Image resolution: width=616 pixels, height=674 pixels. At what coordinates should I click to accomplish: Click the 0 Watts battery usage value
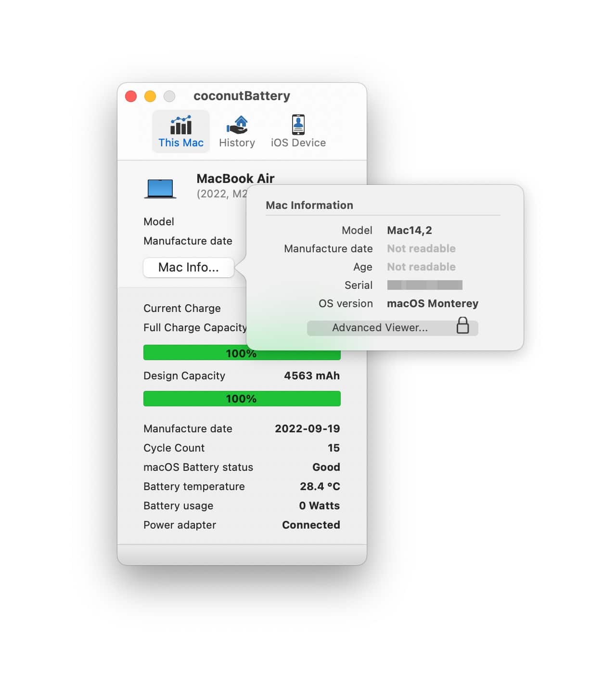coord(320,505)
